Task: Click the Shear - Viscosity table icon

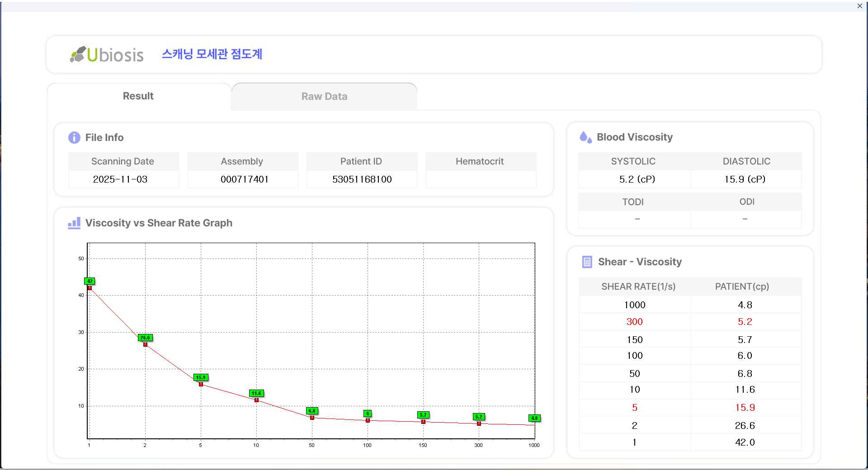Action: pos(587,262)
